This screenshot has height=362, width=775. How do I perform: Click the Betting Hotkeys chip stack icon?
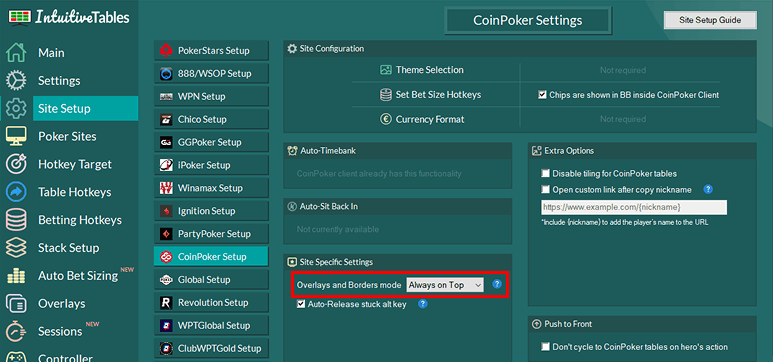[16, 220]
